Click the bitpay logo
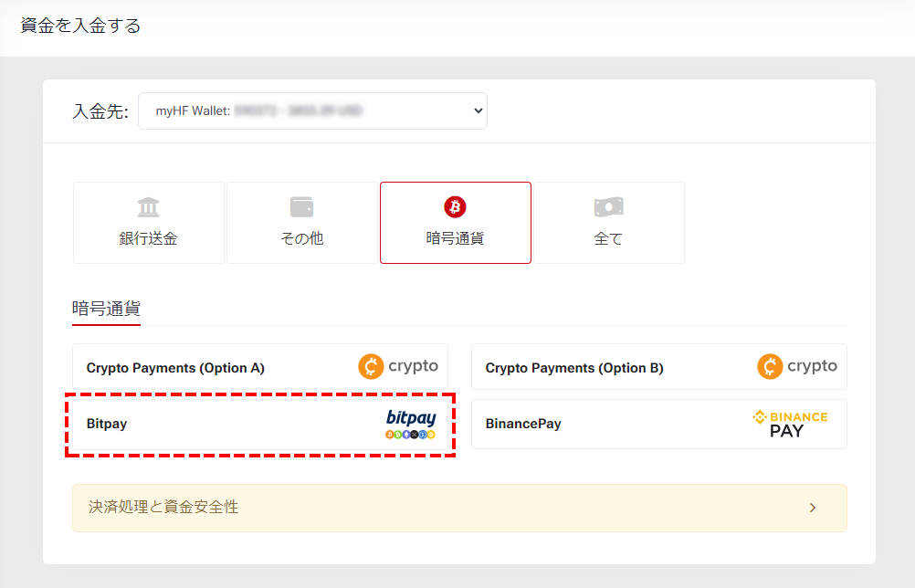The width and height of the screenshot is (915, 588). click(x=410, y=424)
